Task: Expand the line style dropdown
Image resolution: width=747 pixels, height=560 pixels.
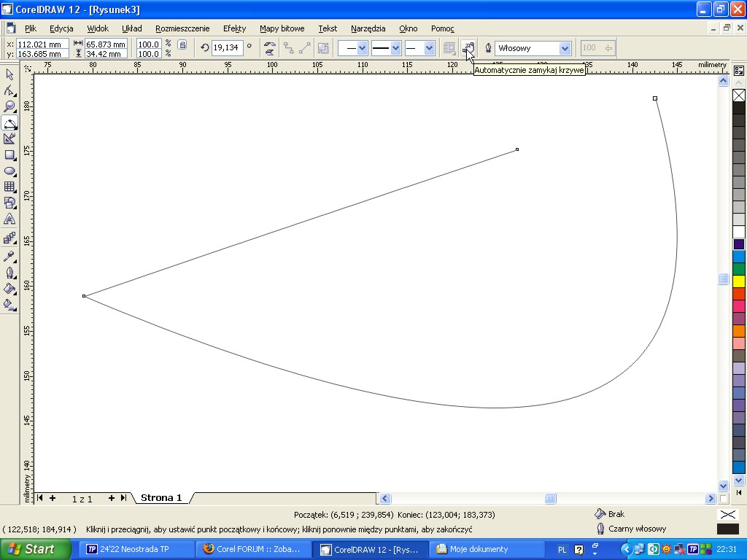Action: tap(396, 48)
